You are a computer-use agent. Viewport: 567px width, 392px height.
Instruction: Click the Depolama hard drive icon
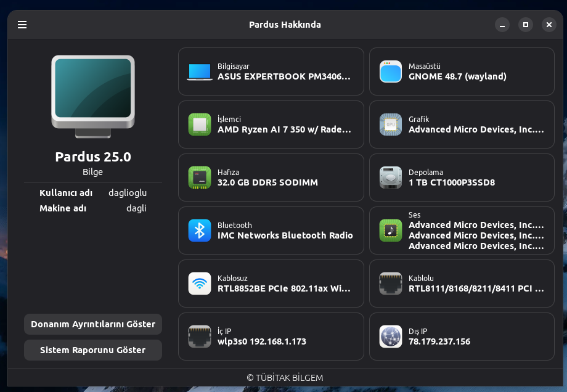pos(390,178)
